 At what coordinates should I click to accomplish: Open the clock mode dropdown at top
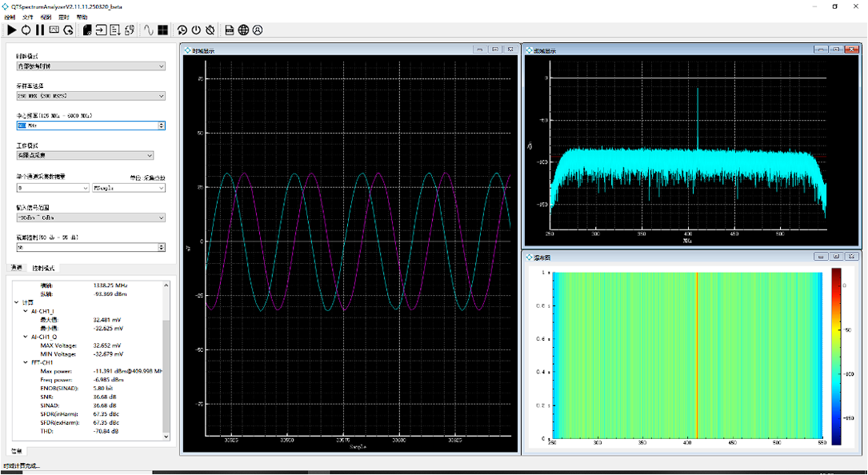pos(90,66)
